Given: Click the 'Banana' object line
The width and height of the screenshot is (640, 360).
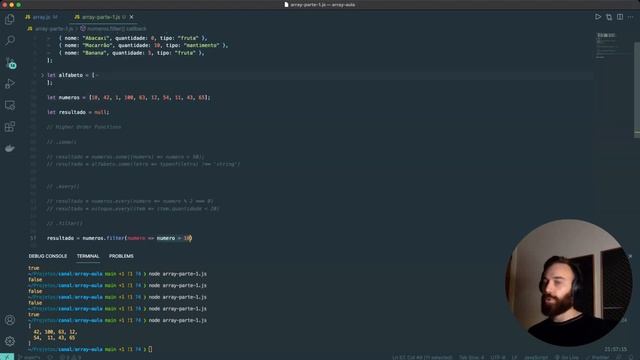Looking at the screenshot, I should 131,53.
